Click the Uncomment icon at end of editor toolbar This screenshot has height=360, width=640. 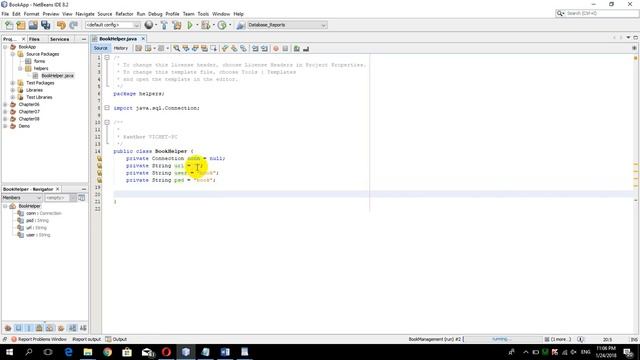[x=306, y=49]
